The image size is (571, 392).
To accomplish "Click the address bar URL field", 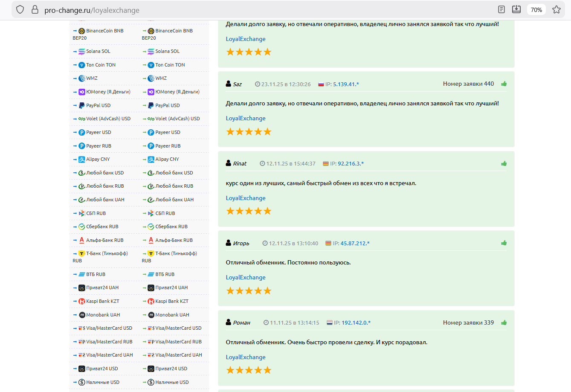I will pyautogui.click(x=256, y=10).
